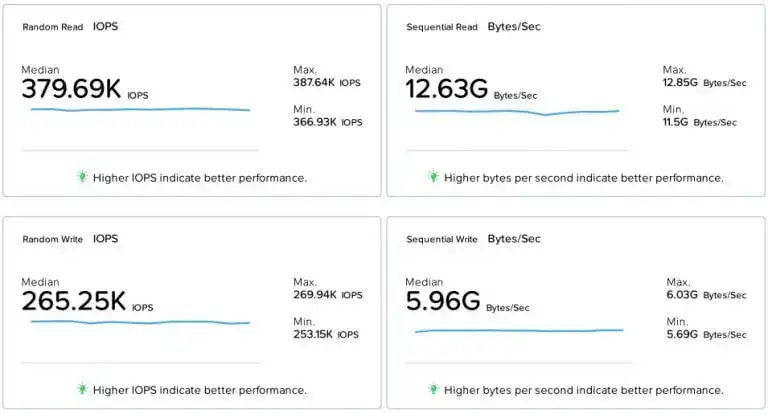Click the lightbulb icon in Random Read card
Screen dimensions: 768x414
[83, 177]
